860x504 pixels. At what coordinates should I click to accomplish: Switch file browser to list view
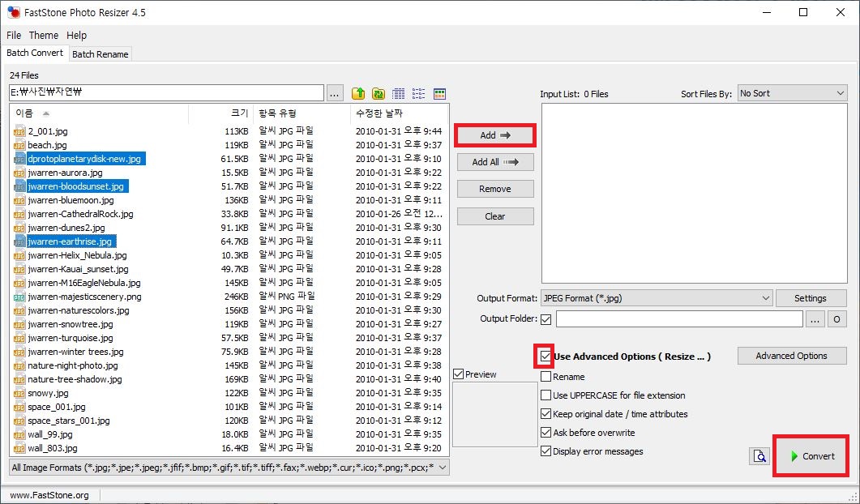click(x=418, y=93)
